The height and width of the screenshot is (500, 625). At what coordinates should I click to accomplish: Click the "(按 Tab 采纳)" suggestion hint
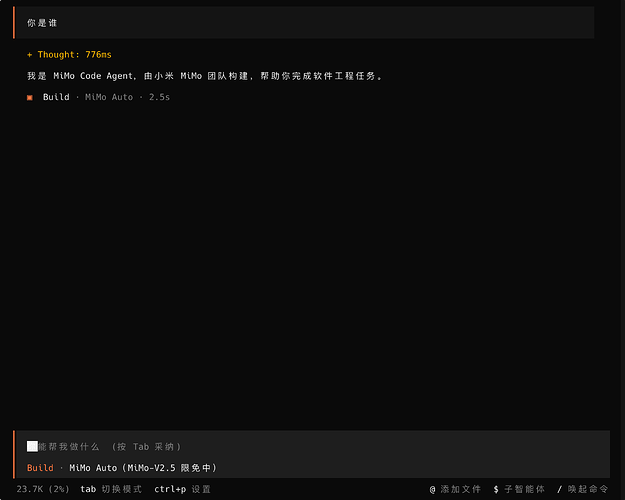click(146, 447)
